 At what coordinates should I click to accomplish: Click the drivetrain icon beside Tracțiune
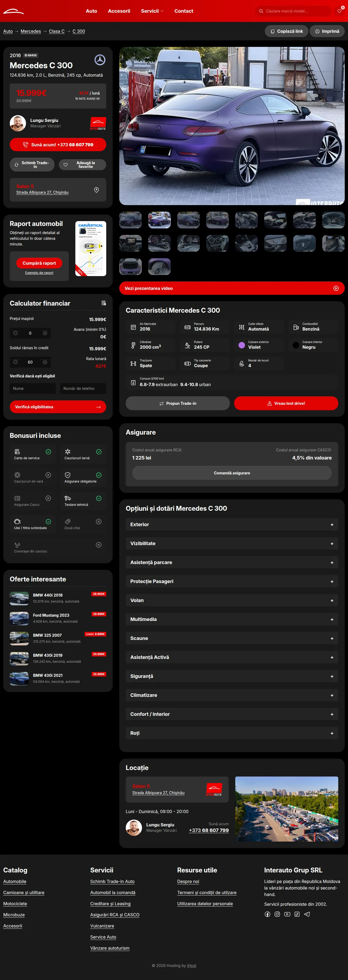click(x=133, y=364)
